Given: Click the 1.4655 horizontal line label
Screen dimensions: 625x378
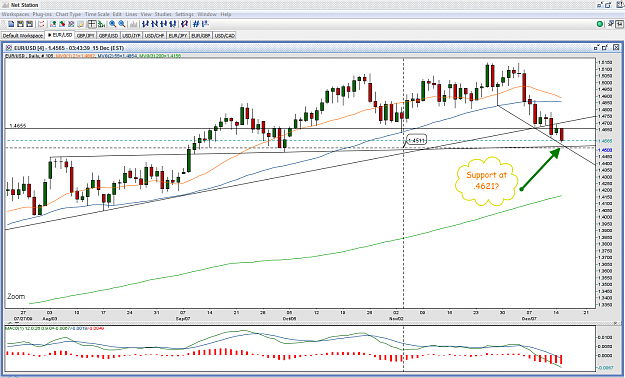Looking at the screenshot, I should (x=18, y=126).
